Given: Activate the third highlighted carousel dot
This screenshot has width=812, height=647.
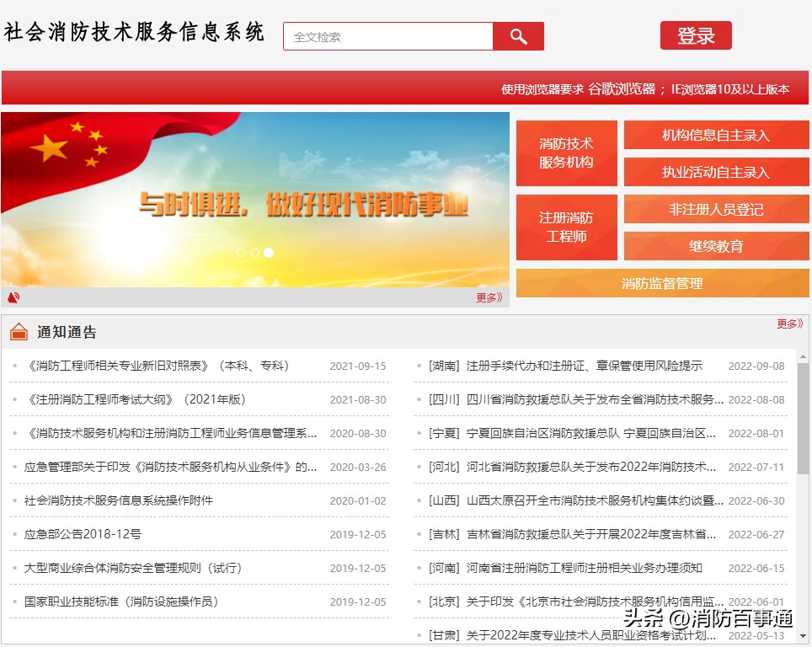Looking at the screenshot, I should tap(269, 252).
